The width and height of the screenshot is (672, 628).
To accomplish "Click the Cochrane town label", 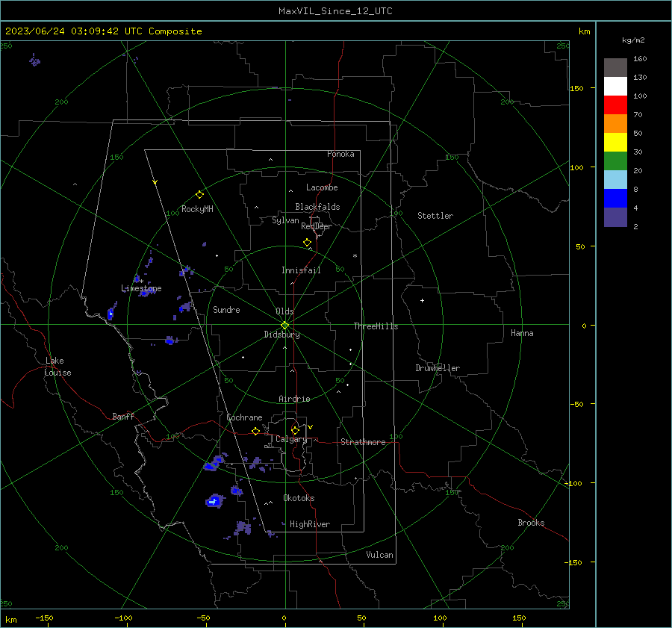I will click(x=244, y=417).
